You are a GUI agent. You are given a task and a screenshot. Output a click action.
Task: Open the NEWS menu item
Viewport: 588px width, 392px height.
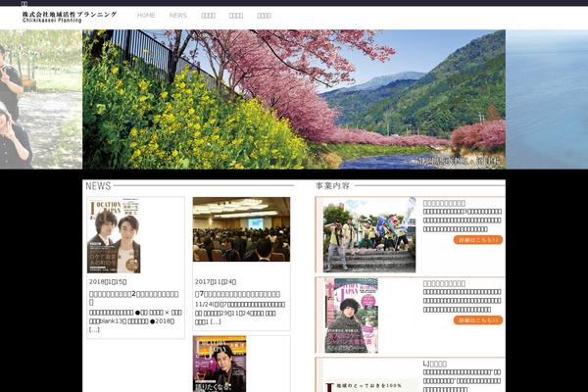[x=177, y=16]
